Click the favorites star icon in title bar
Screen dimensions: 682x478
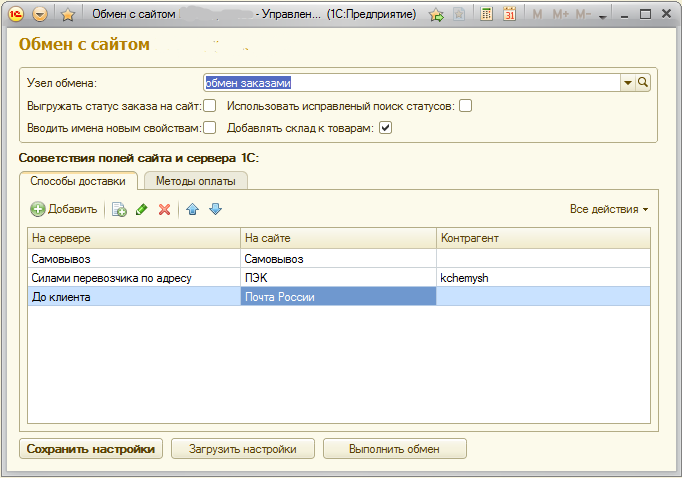point(68,15)
